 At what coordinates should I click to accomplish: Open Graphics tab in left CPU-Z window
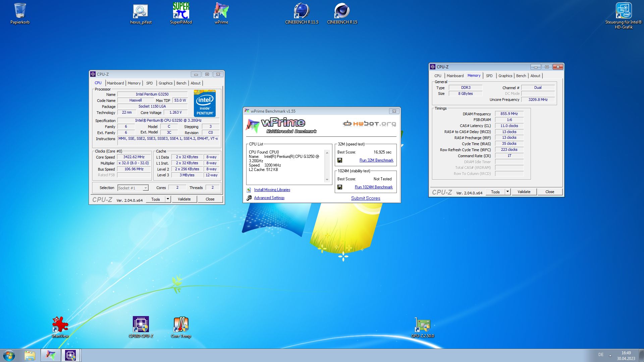click(x=165, y=83)
